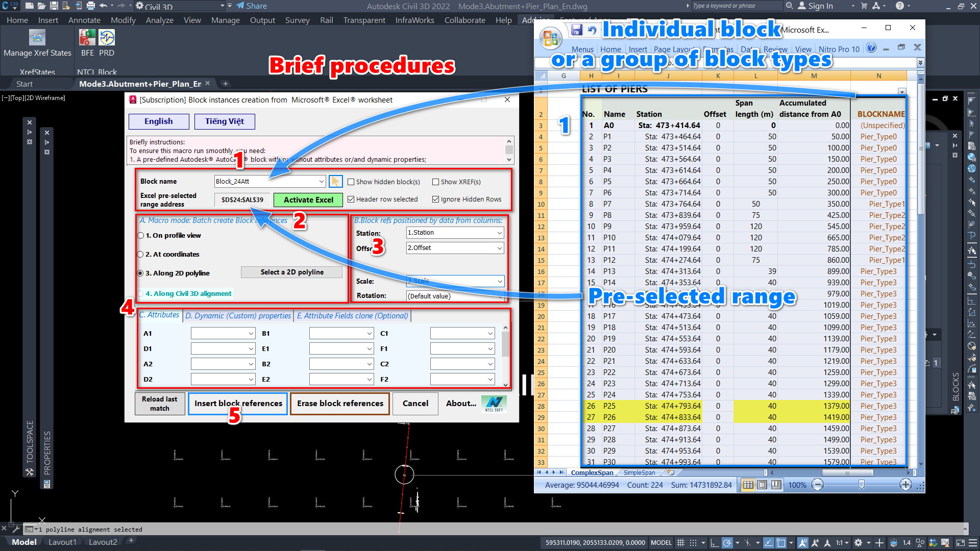This screenshot has height=551, width=980.
Task: Select On profile view radio option
Action: coord(140,236)
